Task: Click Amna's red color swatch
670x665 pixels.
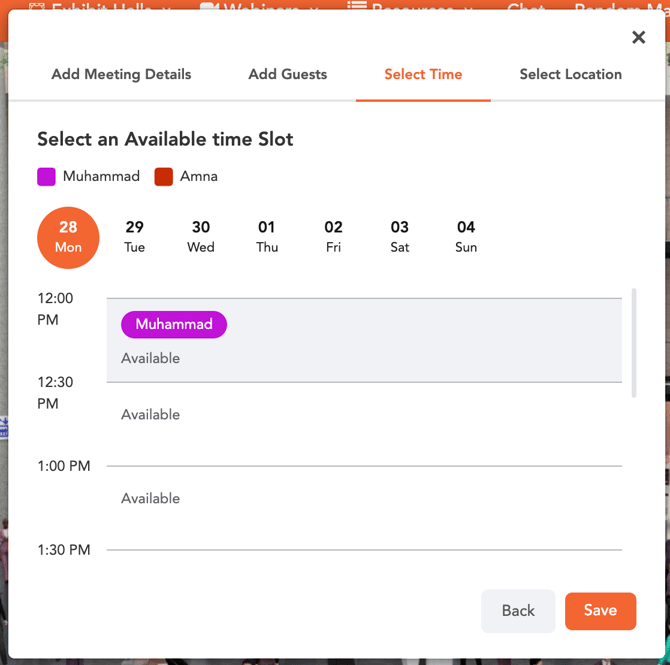Action: click(x=164, y=177)
